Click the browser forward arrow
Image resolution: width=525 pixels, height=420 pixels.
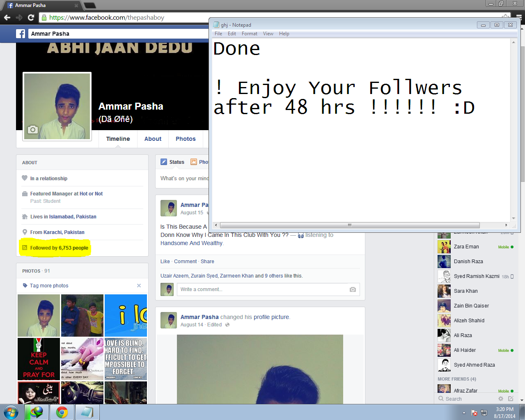tap(19, 18)
